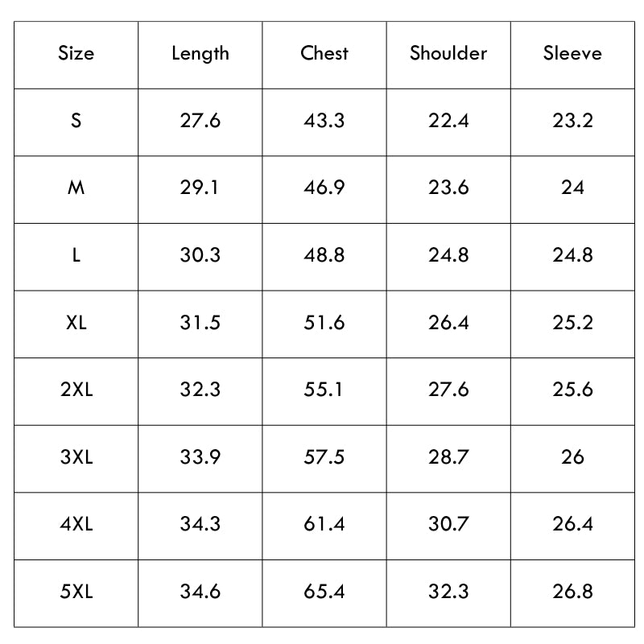This screenshot has height=644, width=644.
Task: Select the XL size row label
Action: (x=76, y=323)
